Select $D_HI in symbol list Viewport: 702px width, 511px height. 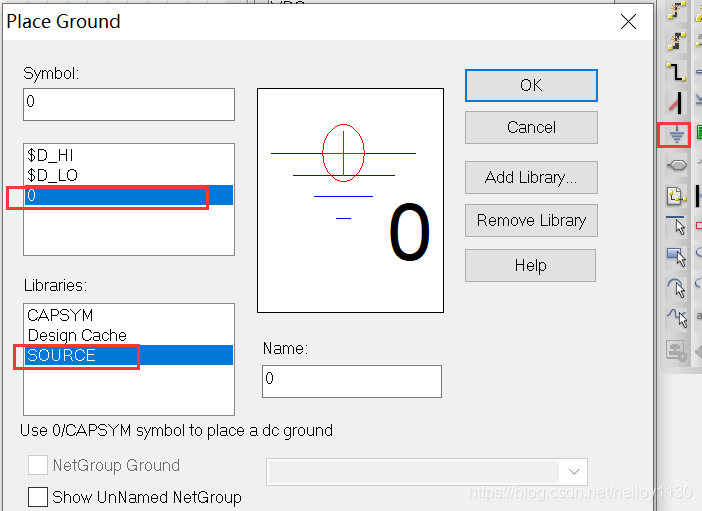(129, 155)
